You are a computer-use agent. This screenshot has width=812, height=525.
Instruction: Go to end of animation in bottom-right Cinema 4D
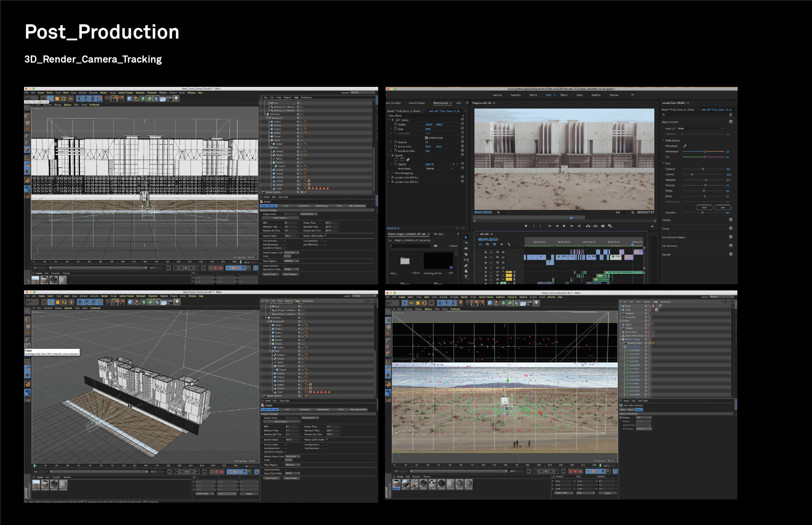click(564, 471)
